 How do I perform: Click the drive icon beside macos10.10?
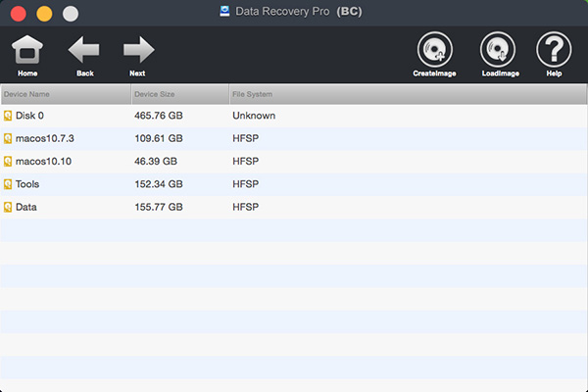coord(8,162)
